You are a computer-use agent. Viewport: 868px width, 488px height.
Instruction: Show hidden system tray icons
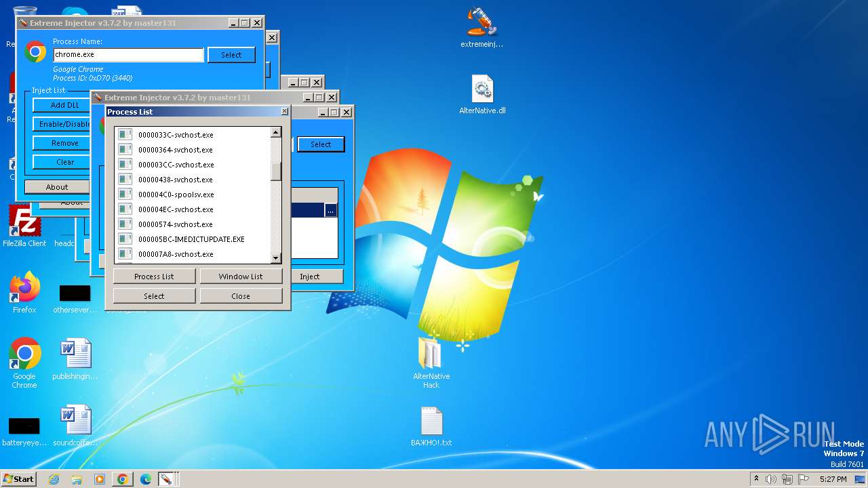coord(756,479)
